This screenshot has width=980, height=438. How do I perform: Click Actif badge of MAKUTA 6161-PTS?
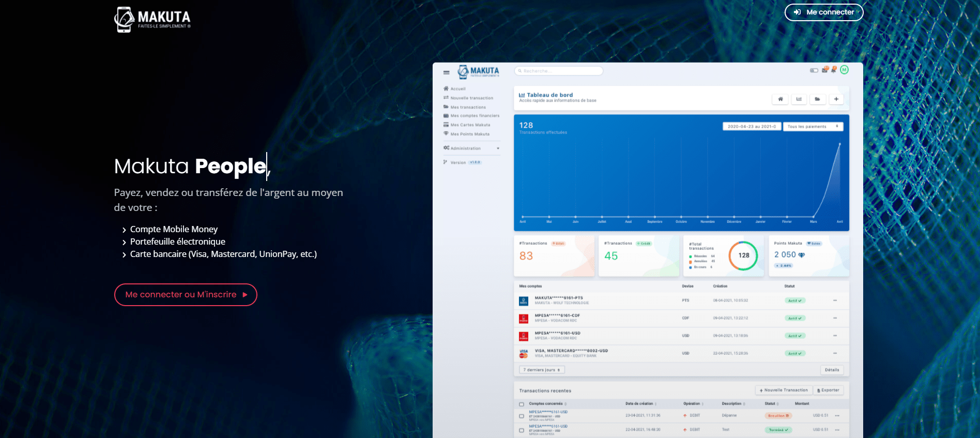[795, 301]
